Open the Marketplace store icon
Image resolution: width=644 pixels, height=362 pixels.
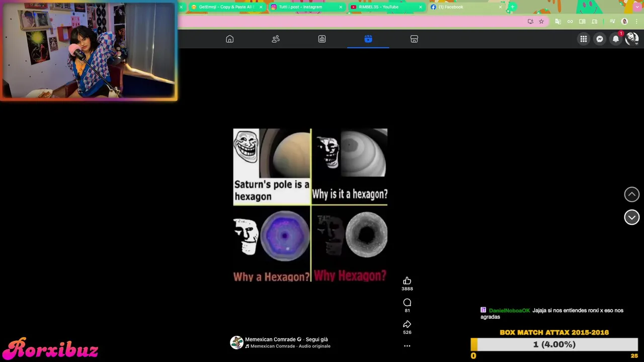(x=414, y=39)
